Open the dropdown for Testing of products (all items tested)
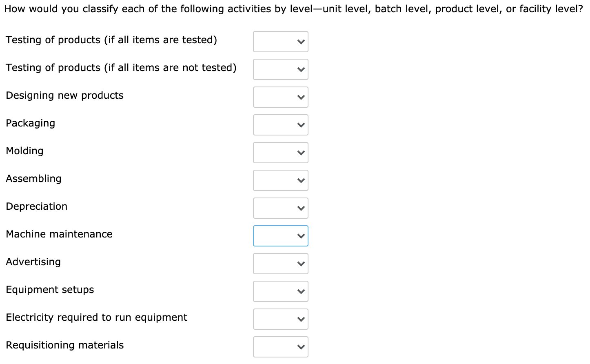This screenshot has height=364, width=590. (x=280, y=42)
